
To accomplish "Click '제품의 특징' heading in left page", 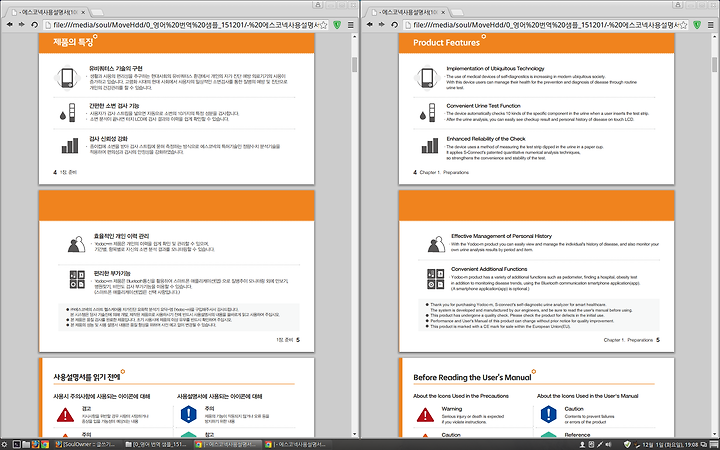I will (x=73, y=42).
